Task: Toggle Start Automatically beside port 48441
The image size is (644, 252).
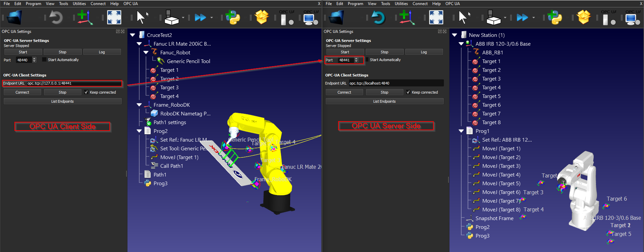Action: (367, 60)
